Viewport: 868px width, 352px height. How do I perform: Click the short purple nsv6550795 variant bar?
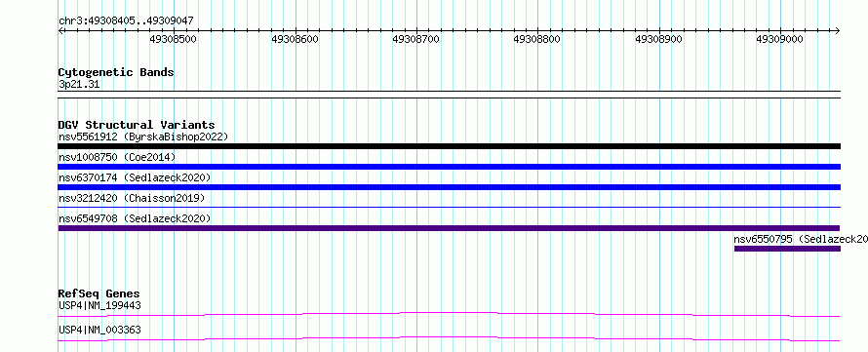coord(787,249)
